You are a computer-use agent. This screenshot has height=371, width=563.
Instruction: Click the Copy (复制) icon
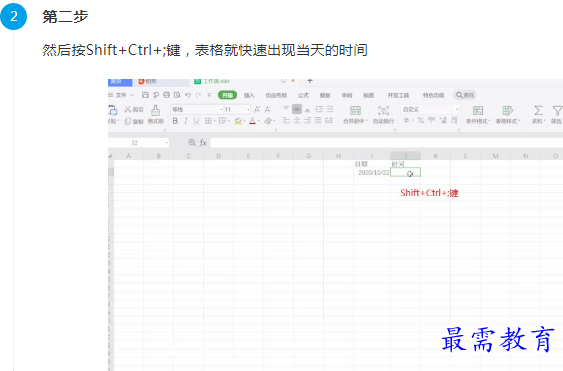point(128,121)
